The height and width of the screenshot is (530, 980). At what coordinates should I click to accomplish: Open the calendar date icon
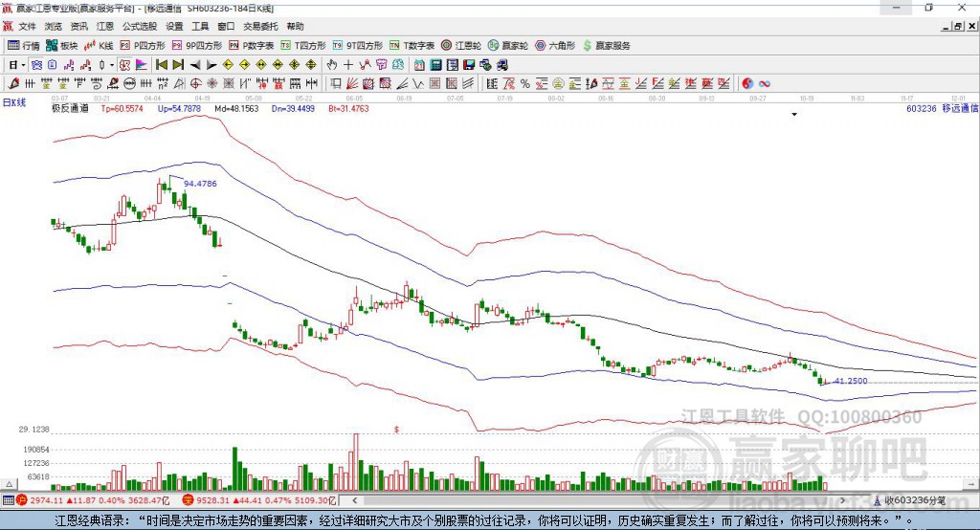[x=419, y=65]
